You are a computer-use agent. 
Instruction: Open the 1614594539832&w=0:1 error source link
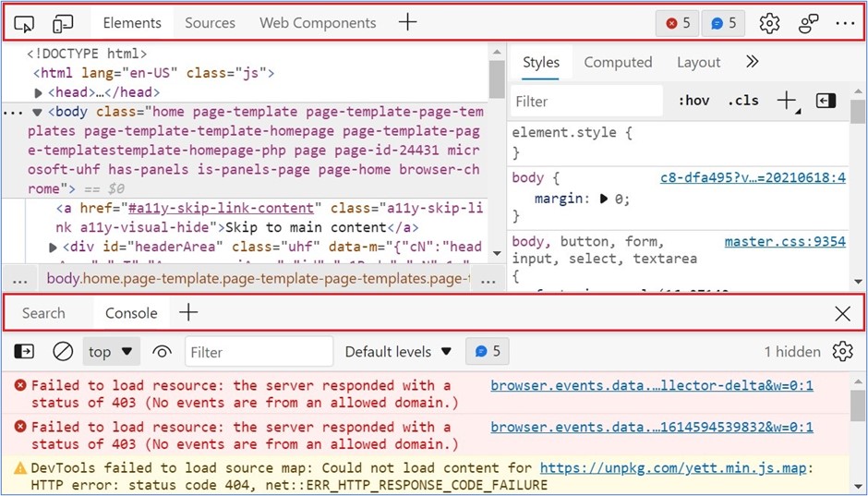pos(652,428)
